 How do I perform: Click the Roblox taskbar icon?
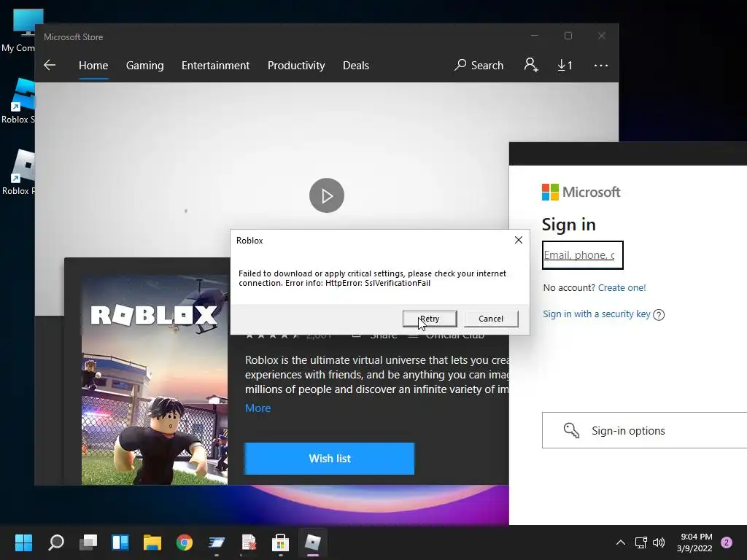tap(312, 542)
